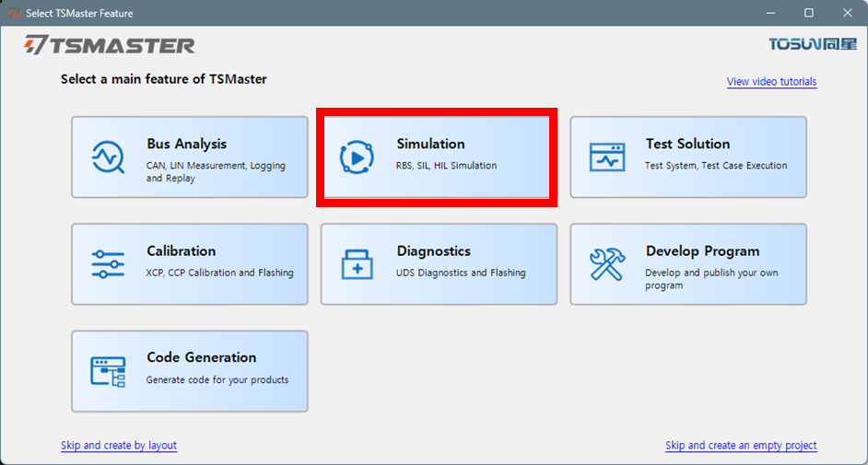Viewport: 868px width, 465px height.
Task: Click Skip and create an empty project
Action: 741,445
